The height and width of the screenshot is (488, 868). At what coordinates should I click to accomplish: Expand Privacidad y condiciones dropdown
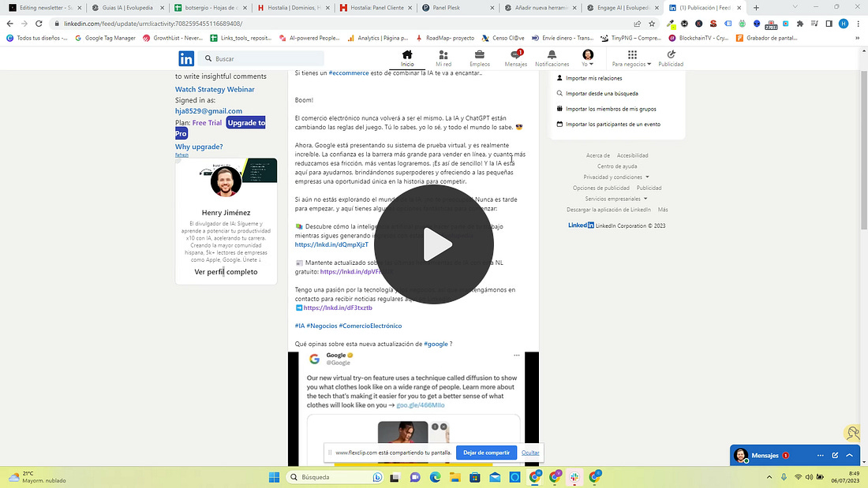[616, 177]
